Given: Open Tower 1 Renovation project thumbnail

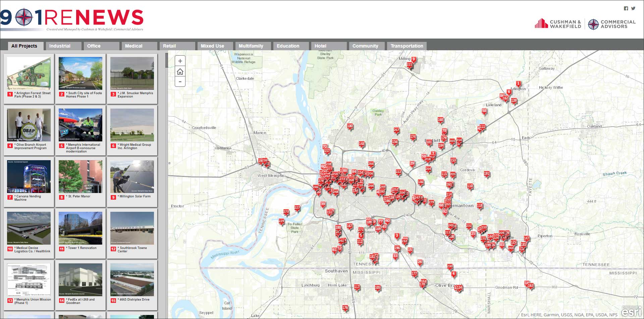Looking at the screenshot, I should tap(80, 228).
